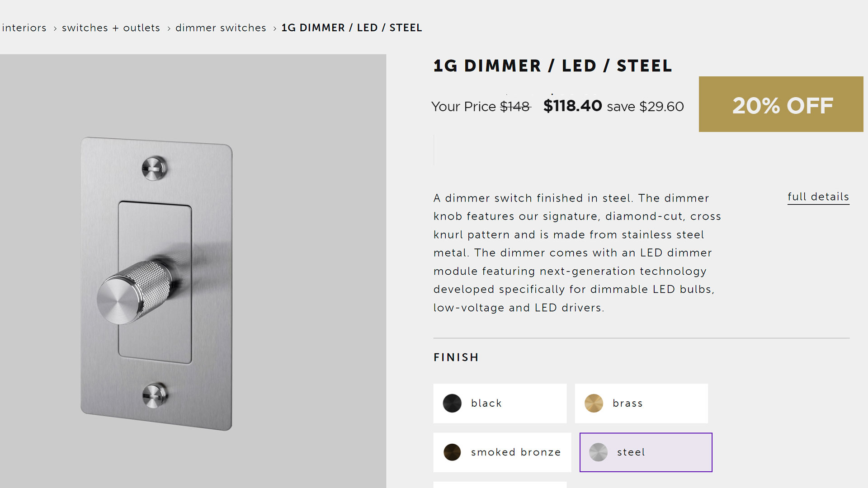Click the gold '20% OFF' badge
The height and width of the screenshot is (488, 868).
click(x=781, y=104)
